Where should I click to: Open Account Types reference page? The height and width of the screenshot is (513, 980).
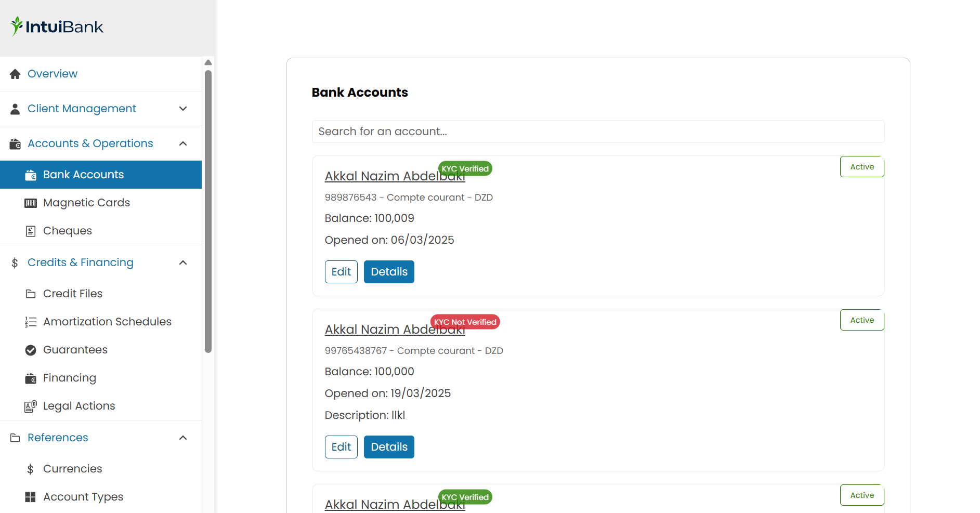(x=101, y=497)
